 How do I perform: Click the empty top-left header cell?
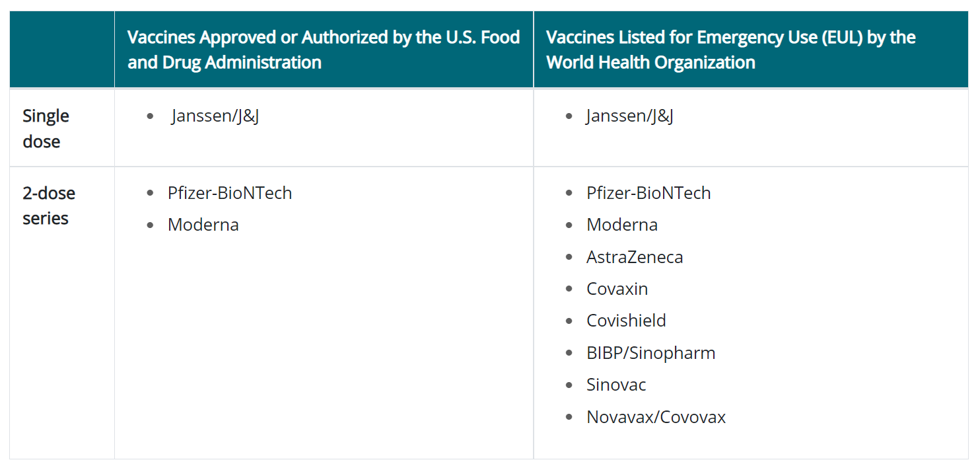pyautogui.click(x=62, y=50)
